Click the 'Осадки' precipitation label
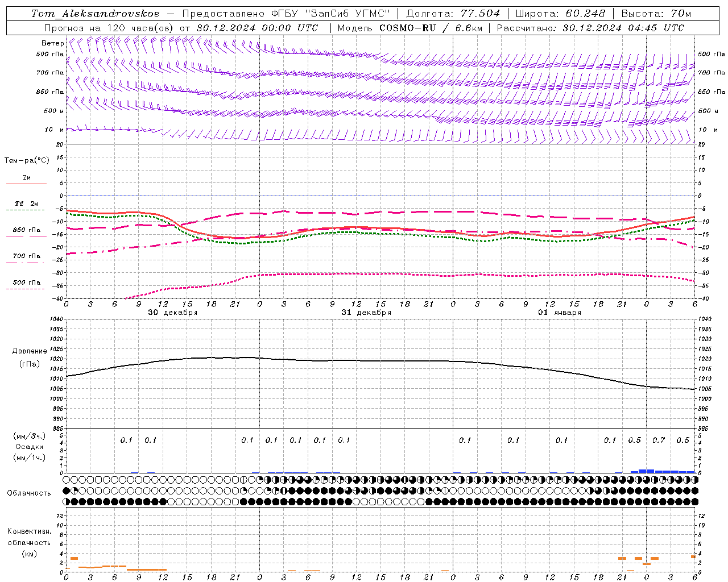Image resolution: width=728 pixels, height=582 pixels. pyautogui.click(x=29, y=447)
